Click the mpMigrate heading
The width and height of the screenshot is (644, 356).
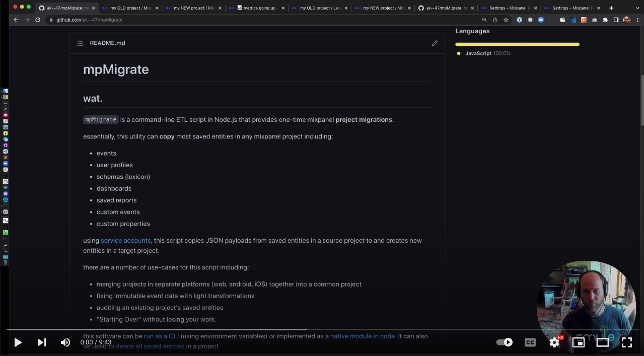coord(116,69)
